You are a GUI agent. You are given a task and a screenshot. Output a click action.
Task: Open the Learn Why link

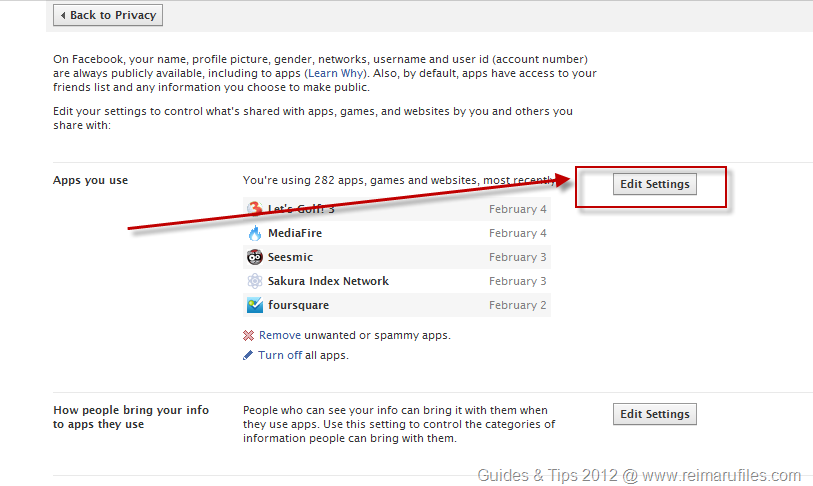pyautogui.click(x=342, y=73)
